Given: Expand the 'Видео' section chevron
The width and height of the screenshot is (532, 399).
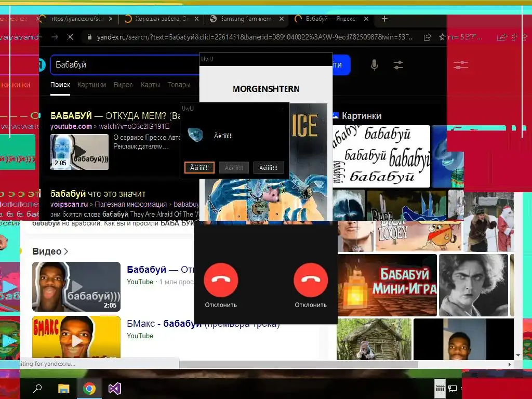Looking at the screenshot, I should [66, 251].
